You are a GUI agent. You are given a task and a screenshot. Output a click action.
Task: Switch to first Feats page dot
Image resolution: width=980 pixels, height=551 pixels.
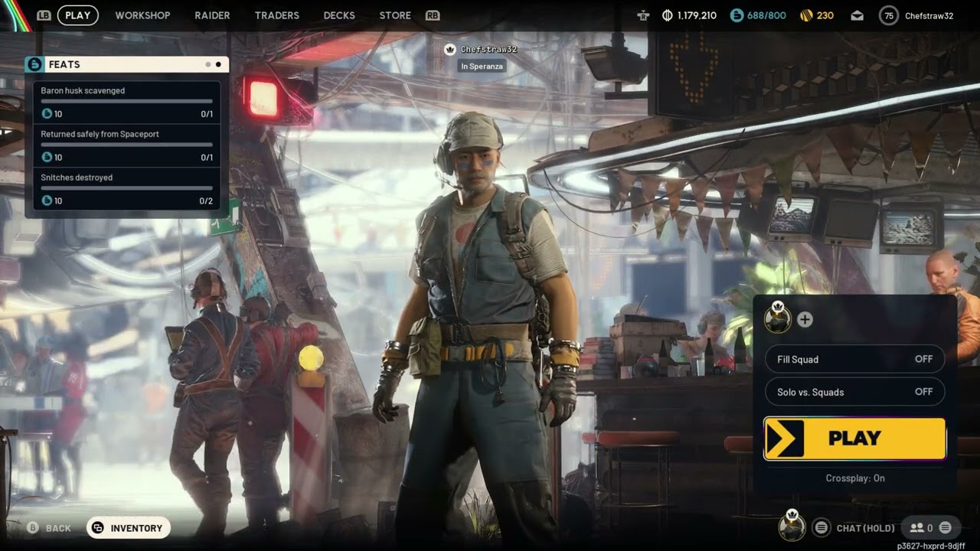tap(208, 64)
